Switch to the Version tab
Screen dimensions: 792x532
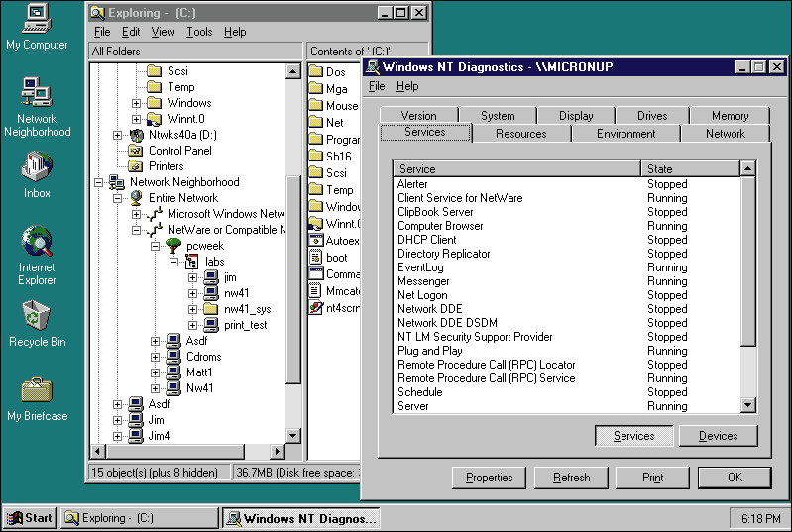[x=418, y=116]
